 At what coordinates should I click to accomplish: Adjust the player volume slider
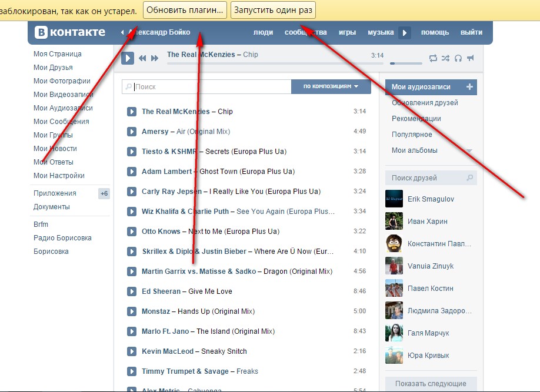pos(406,63)
